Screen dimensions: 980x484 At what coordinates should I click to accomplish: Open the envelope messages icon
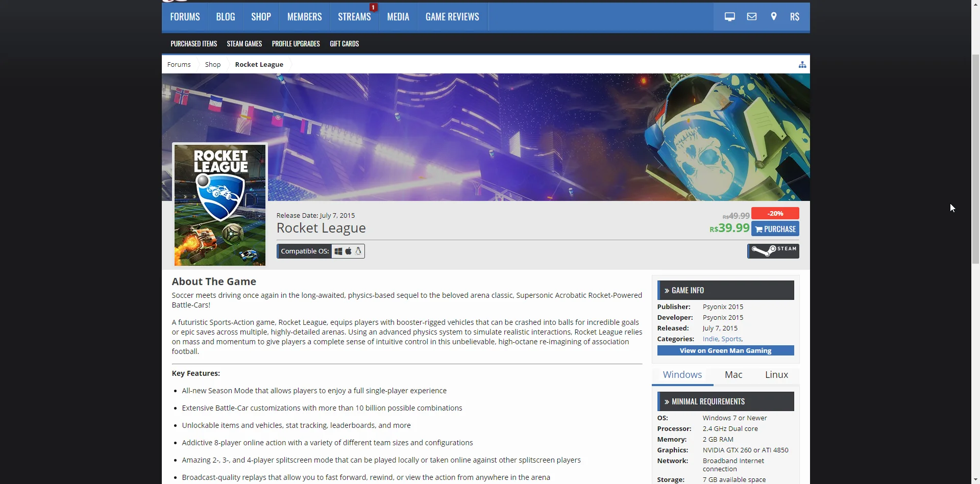(751, 17)
